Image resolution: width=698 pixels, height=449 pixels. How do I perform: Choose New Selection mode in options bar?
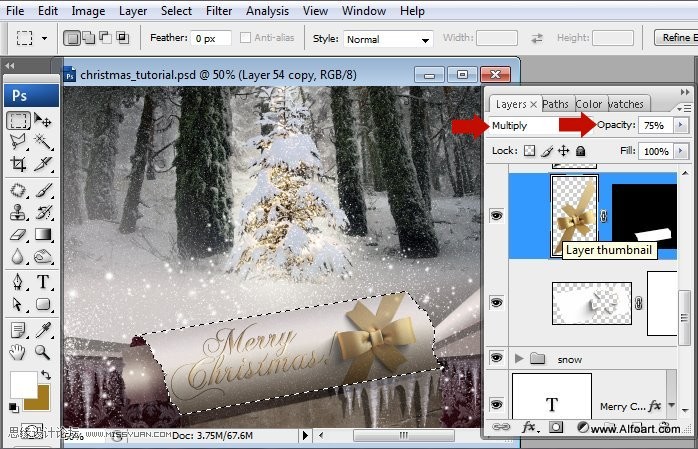coord(72,38)
